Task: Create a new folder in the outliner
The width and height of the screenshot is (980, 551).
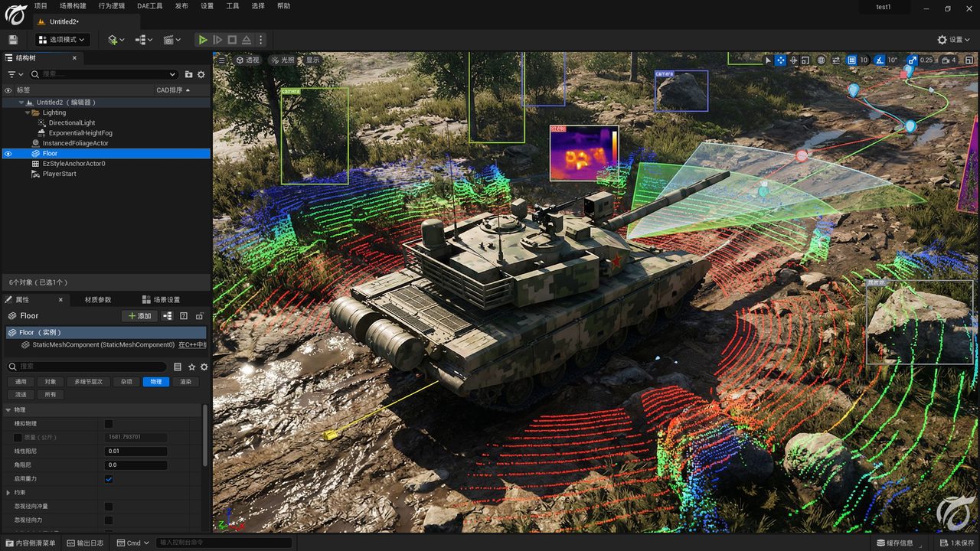Action: (189, 74)
